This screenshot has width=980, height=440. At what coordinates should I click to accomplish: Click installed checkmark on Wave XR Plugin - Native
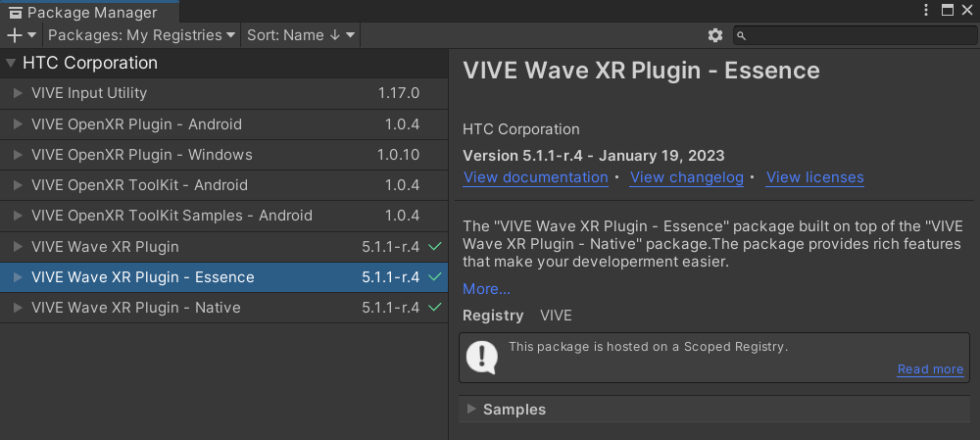[435, 308]
